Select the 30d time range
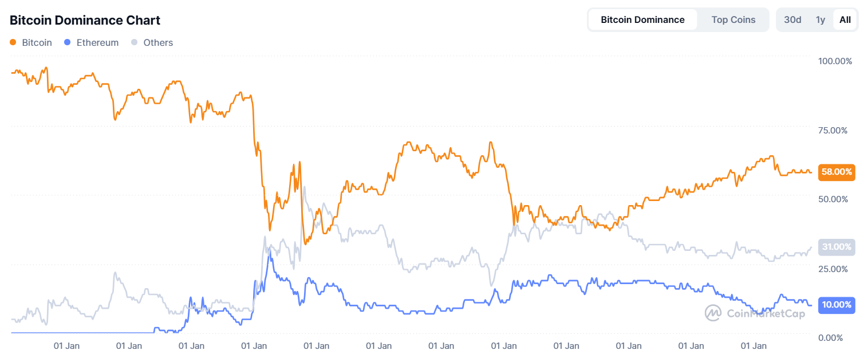 (792, 19)
